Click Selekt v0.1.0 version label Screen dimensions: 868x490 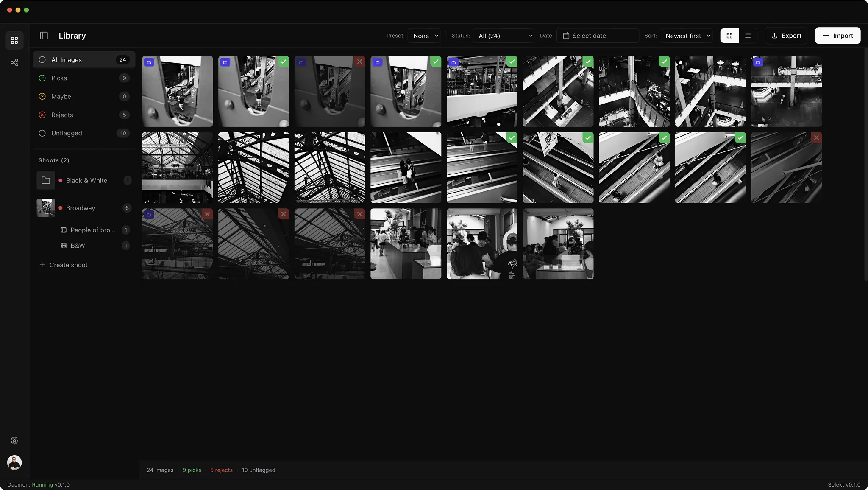click(x=844, y=484)
